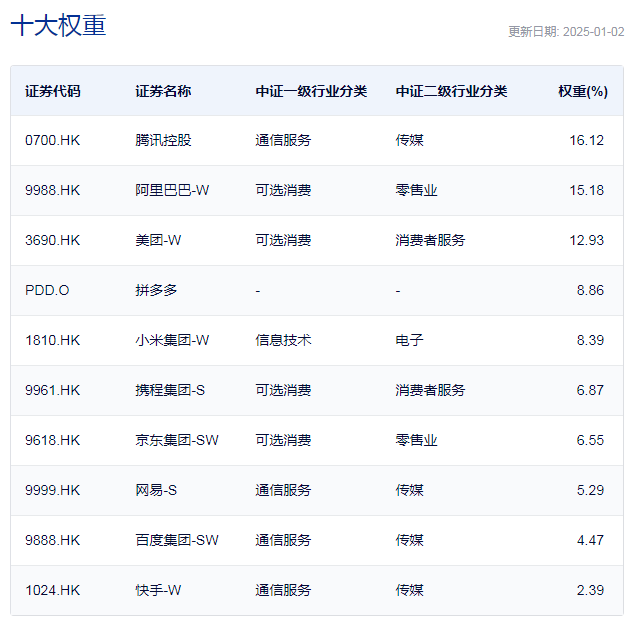Click the 证券代码 column header
Viewport: 630px width, 628px height.
(53, 91)
